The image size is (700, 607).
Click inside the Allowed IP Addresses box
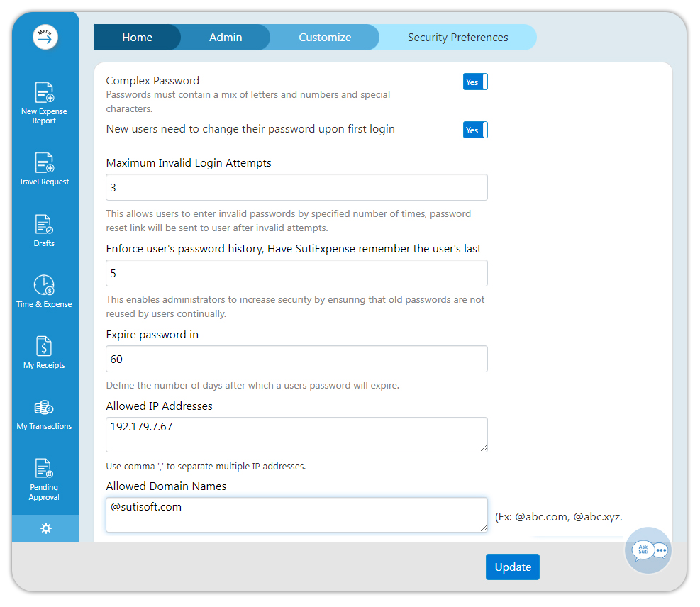pos(296,435)
